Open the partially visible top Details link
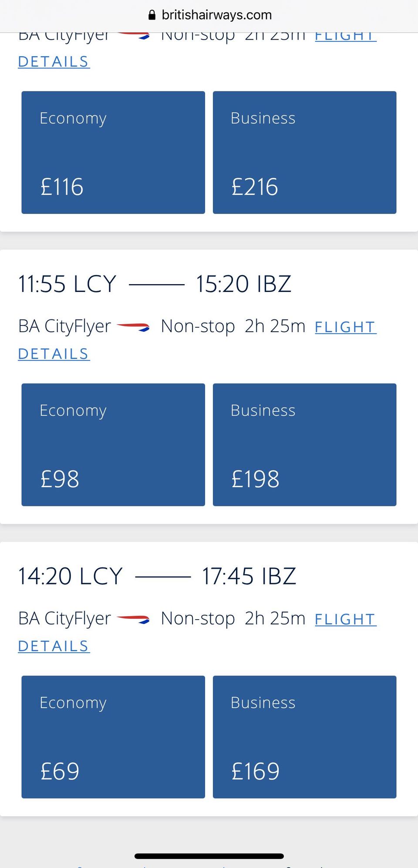Image resolution: width=418 pixels, height=868 pixels. (54, 62)
